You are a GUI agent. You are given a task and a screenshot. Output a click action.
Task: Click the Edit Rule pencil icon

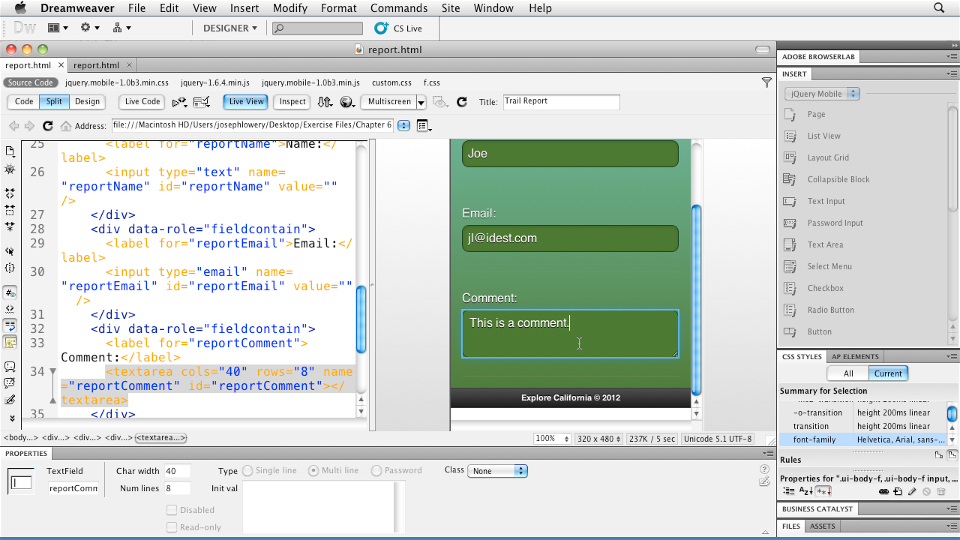[x=912, y=492]
